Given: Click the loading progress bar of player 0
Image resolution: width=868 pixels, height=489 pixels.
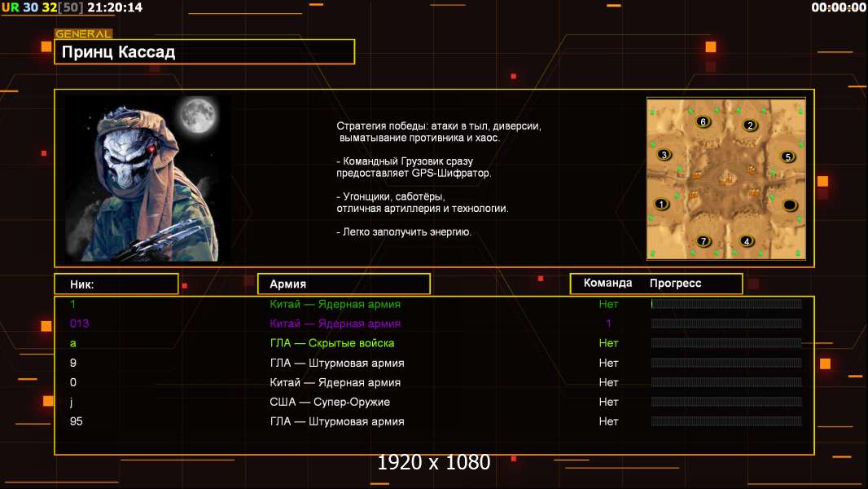Looking at the screenshot, I should [726, 382].
